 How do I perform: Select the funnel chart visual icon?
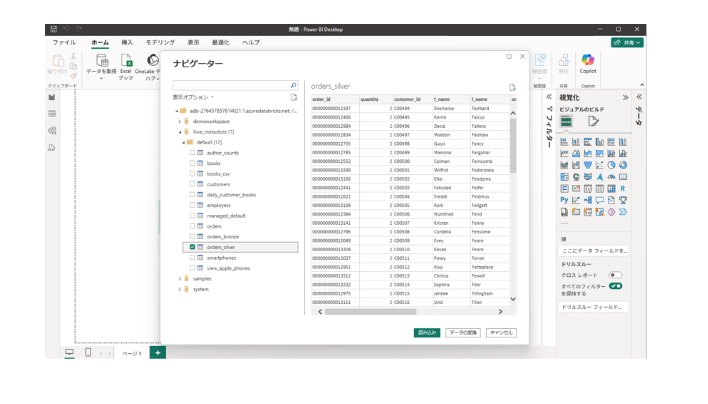tap(587, 165)
